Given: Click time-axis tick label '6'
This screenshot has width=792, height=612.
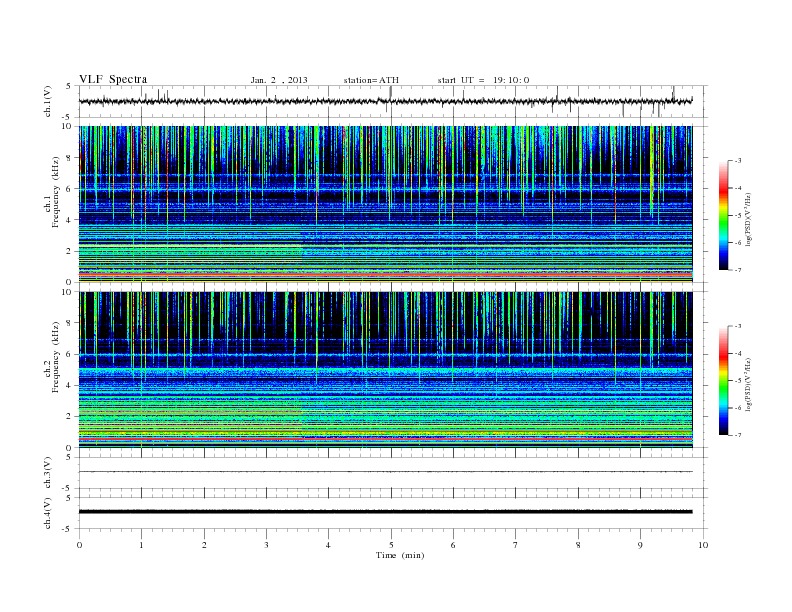Looking at the screenshot, I should click(453, 545).
